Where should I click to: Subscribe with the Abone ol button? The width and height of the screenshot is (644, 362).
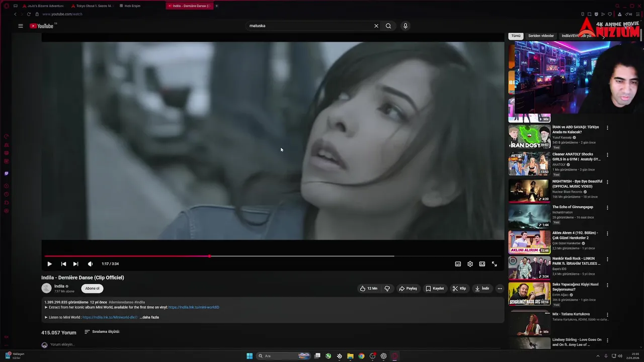pyautogui.click(x=92, y=289)
